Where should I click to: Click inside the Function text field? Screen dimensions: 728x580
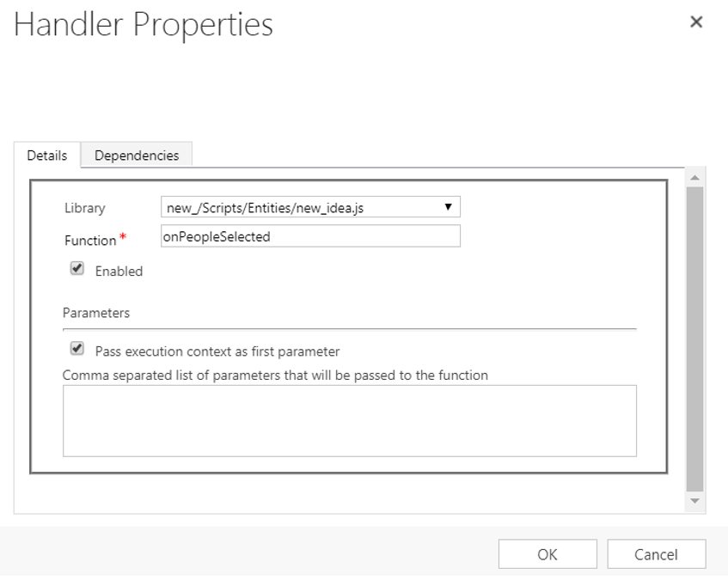coord(309,235)
